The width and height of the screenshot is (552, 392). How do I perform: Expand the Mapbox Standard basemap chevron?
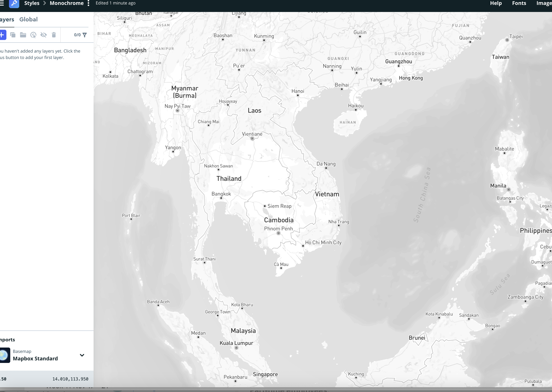(82, 355)
